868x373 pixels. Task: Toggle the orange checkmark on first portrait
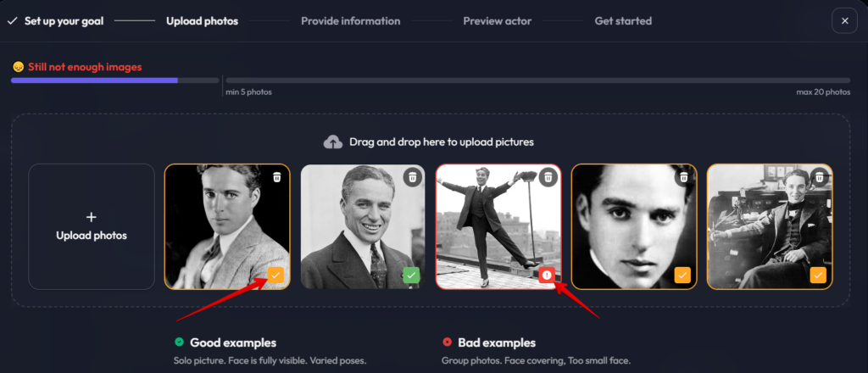pyautogui.click(x=275, y=275)
